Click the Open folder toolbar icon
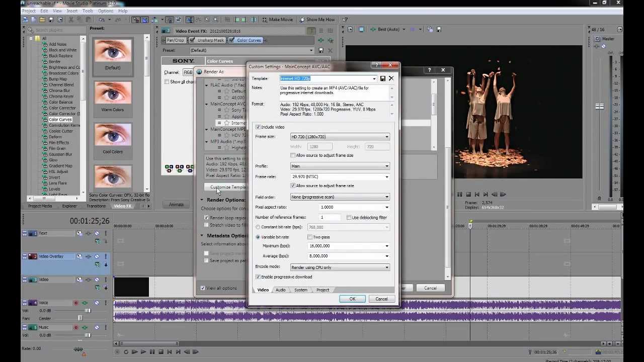Image resolution: width=644 pixels, height=362 pixels. tap(42, 20)
